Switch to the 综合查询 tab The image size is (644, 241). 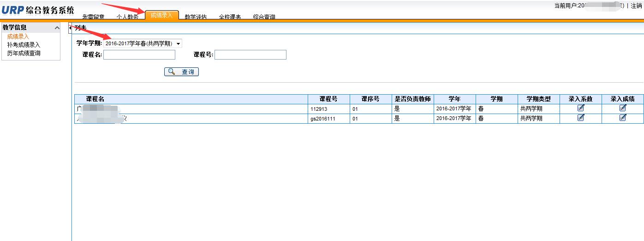point(264,17)
